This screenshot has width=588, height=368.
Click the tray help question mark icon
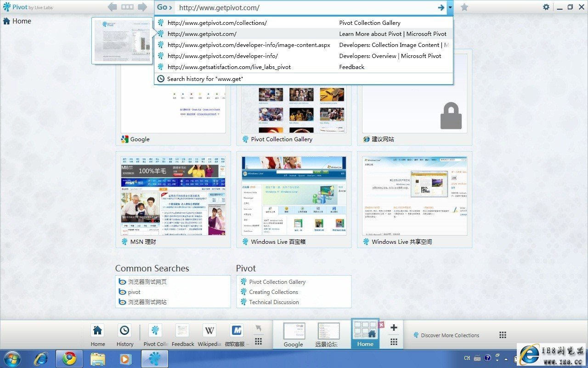[487, 357]
